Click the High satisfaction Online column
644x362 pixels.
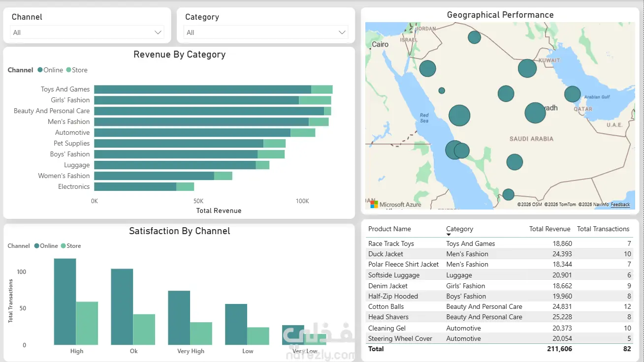[65, 302]
